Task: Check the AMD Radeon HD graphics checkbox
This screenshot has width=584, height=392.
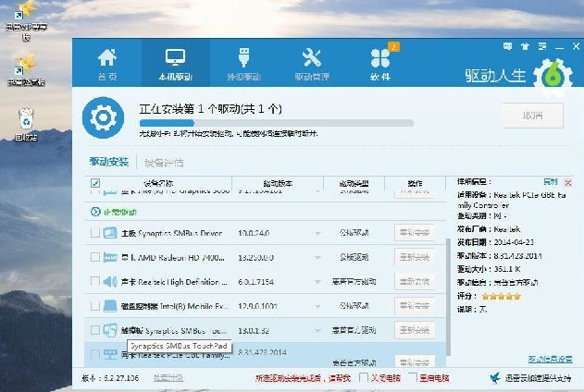Action: coord(95,257)
